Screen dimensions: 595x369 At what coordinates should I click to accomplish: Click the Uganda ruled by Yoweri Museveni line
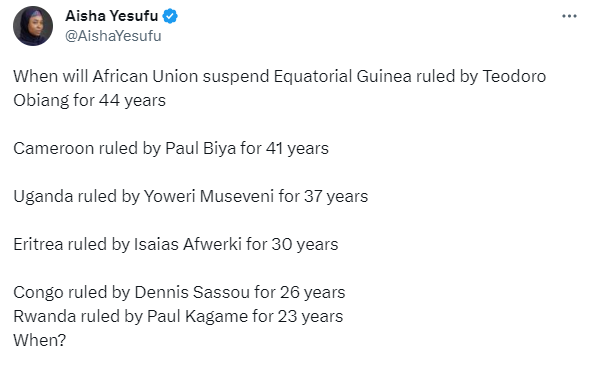point(190,197)
